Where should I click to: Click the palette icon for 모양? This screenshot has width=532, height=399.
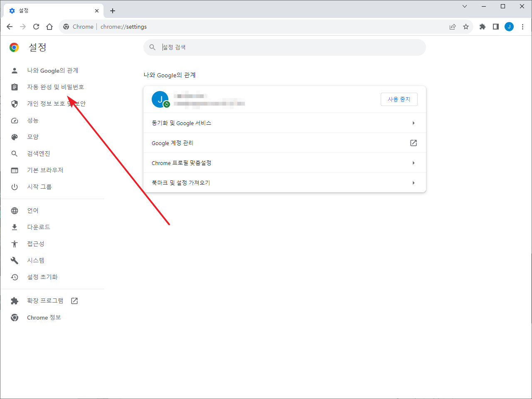point(15,137)
